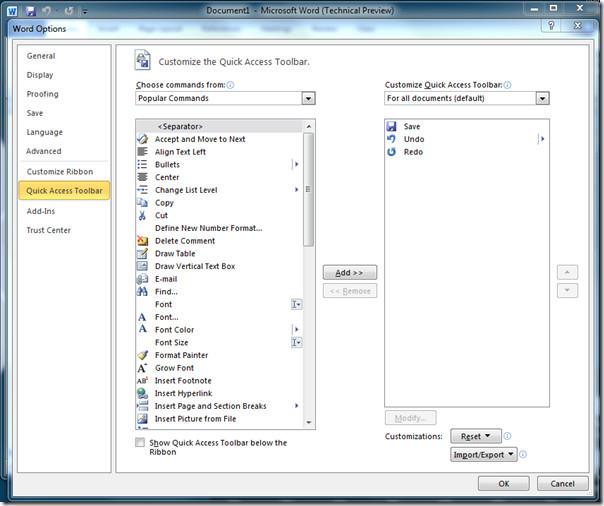Select the Draw Table icon
Viewport: 604px width, 506px height.
coord(143,253)
